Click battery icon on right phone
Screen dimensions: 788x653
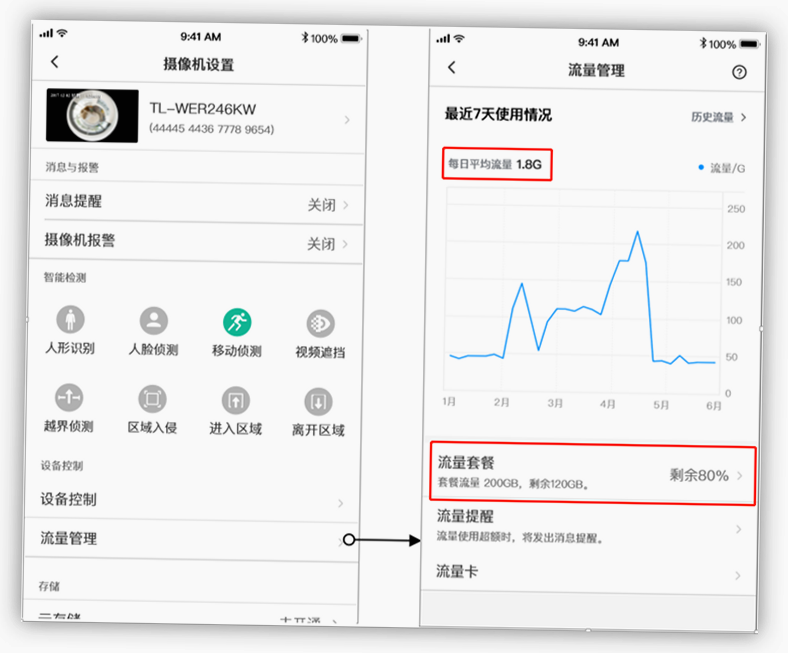749,44
